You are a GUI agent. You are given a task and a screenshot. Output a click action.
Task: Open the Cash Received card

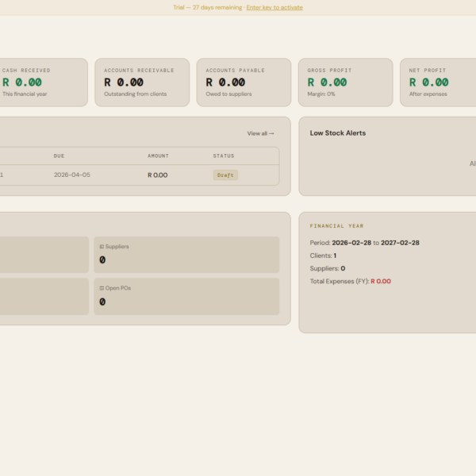point(43,83)
